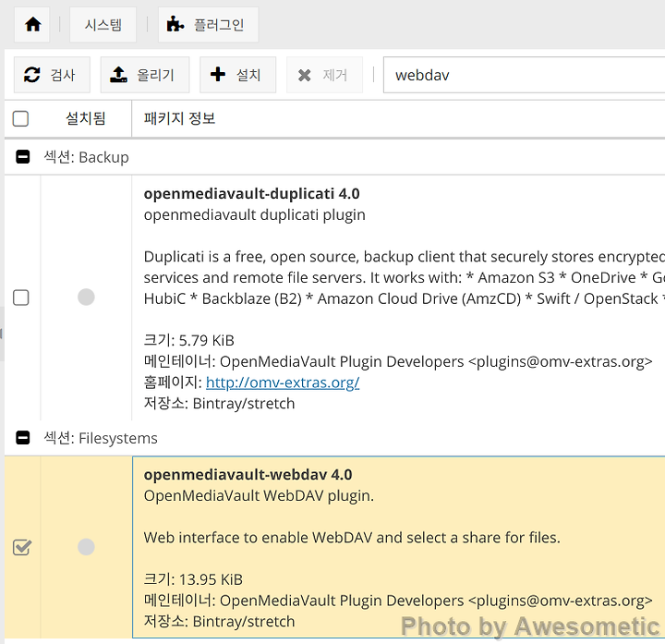Uncheck the openmediavault-webdav row checkbox

click(21, 547)
